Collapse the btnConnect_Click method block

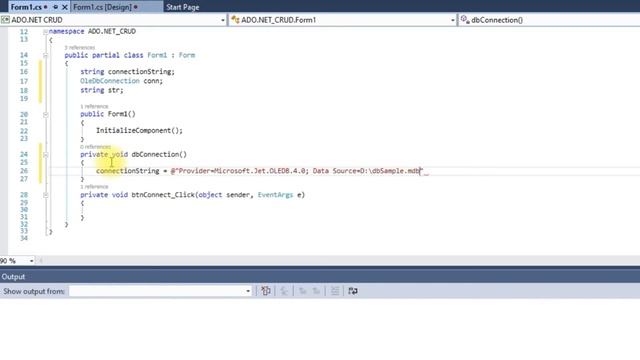tap(45, 195)
